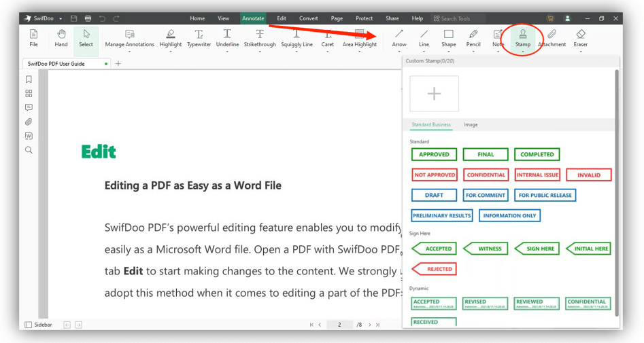644x343 pixels.
Task: Click the page number field
Action: [x=339, y=325]
